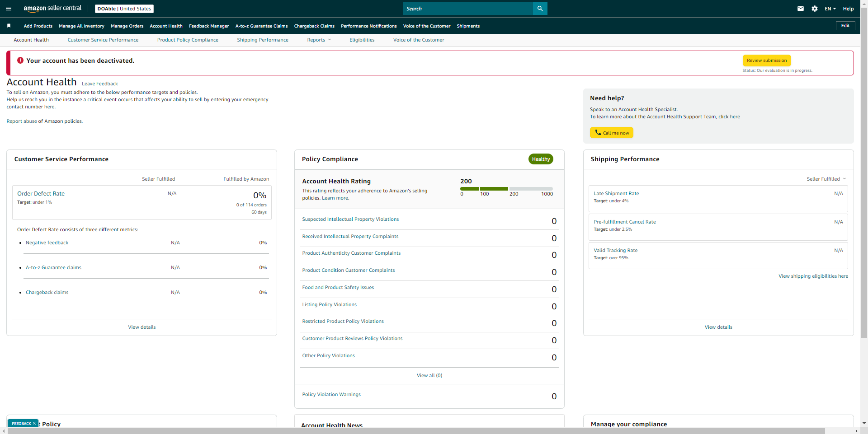Open Add Products from favorites bar
Screen dimensions: 868x434
(38, 26)
